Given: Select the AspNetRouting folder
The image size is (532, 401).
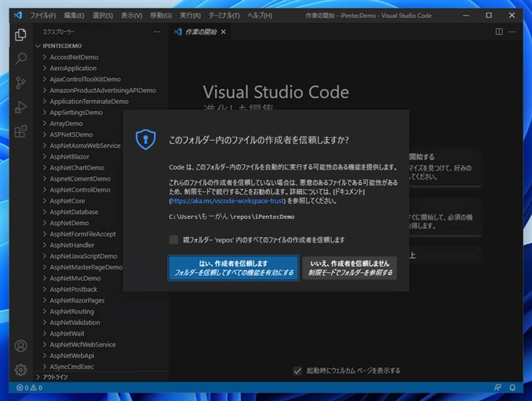Looking at the screenshot, I should pos(72,312).
